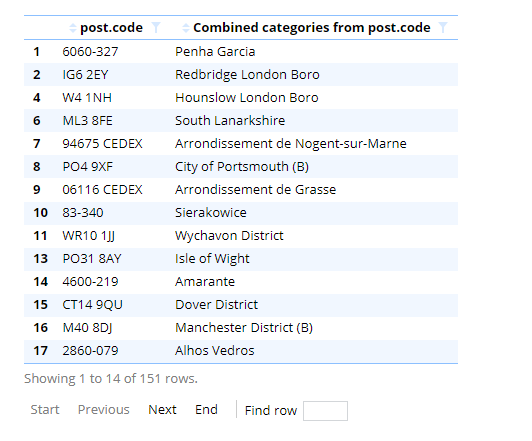Select post code PO4 9XF cell

(87, 167)
